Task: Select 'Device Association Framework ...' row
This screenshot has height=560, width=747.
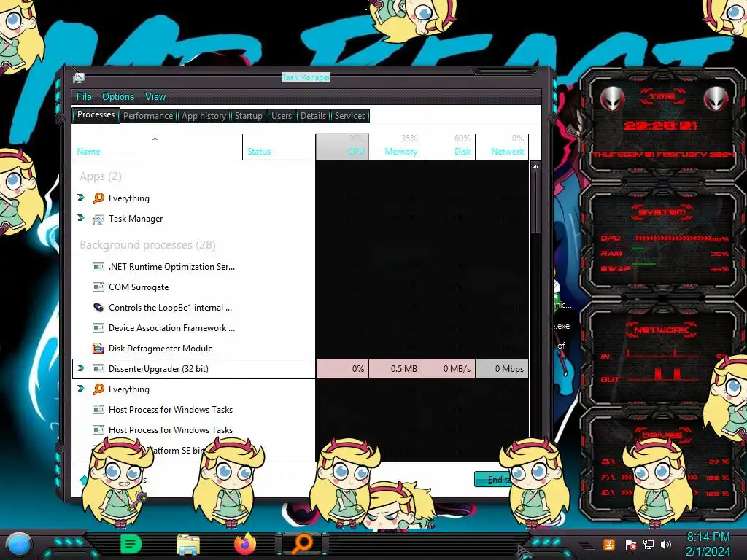Action: point(300,328)
